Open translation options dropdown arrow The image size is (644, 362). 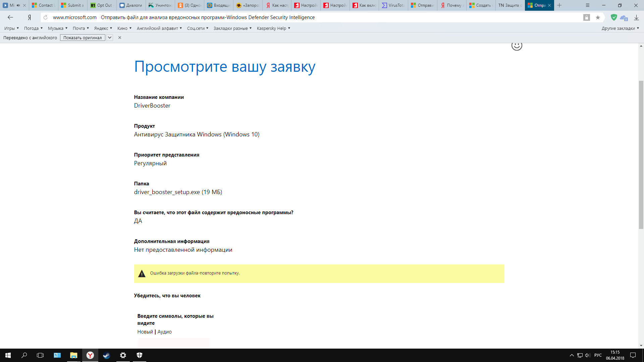(110, 38)
